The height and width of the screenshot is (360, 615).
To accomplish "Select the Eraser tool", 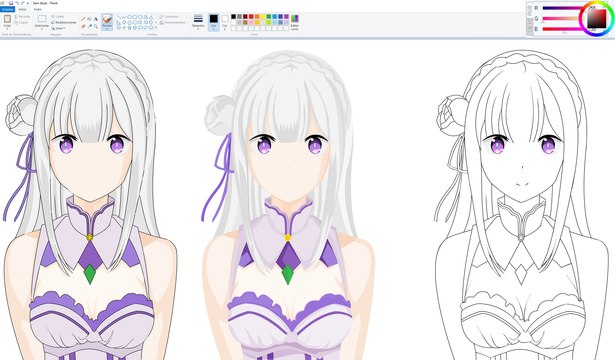I will (83, 26).
